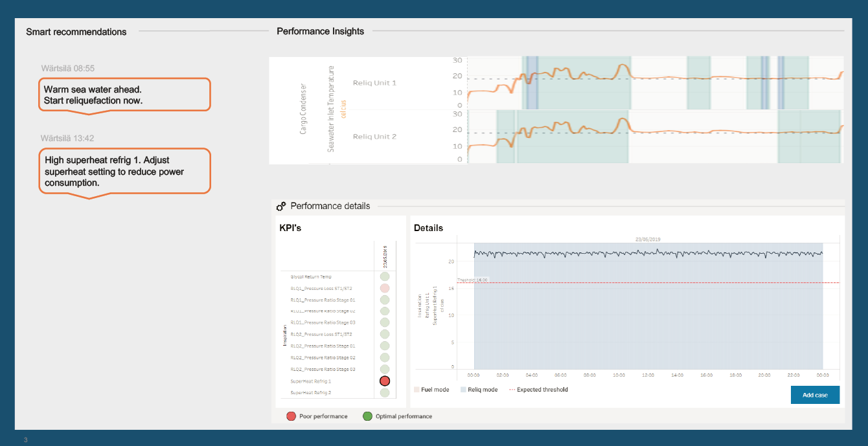Select the RLQ1_Pressure Loss ST1/ST2 pink indicator
Screen dimensions: 868x446
pos(385,288)
